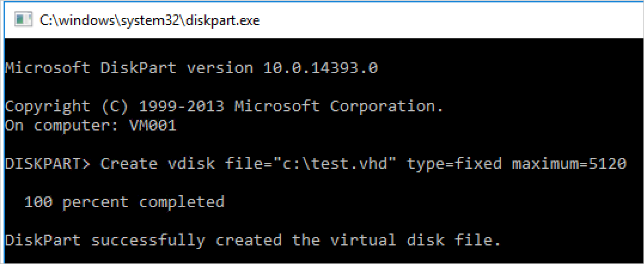This screenshot has width=644, height=264.
Task: Click the DISKPART> prompt
Action: (x=48, y=164)
